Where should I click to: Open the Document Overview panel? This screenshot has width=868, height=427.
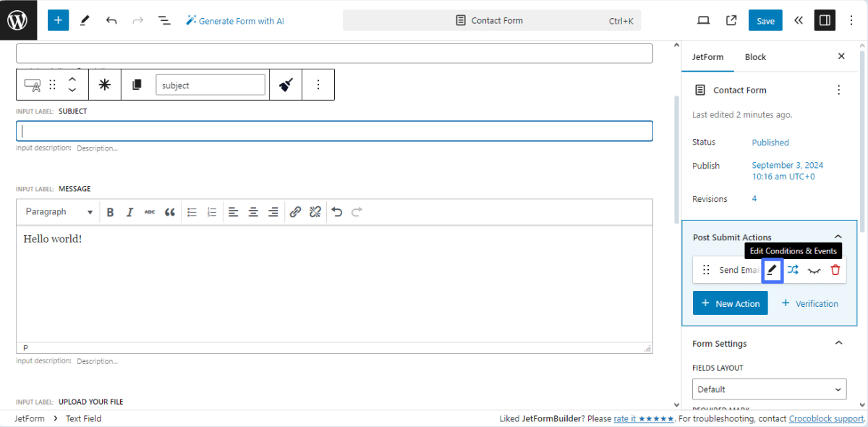(x=164, y=20)
